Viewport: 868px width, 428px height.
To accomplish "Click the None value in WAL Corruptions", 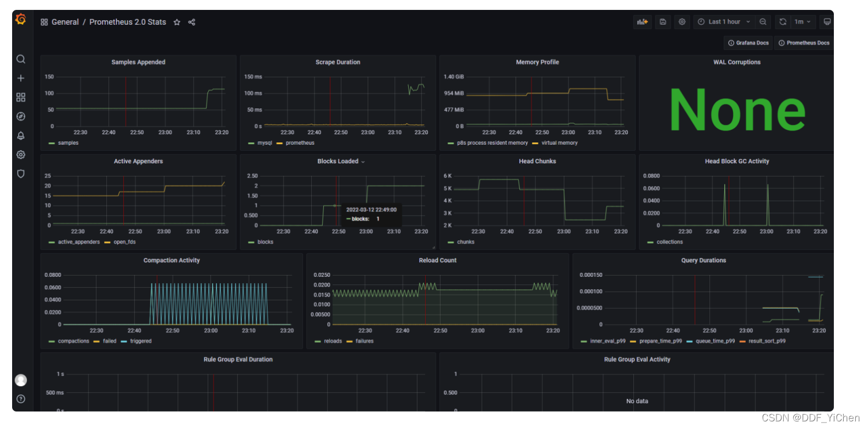I will tap(737, 109).
